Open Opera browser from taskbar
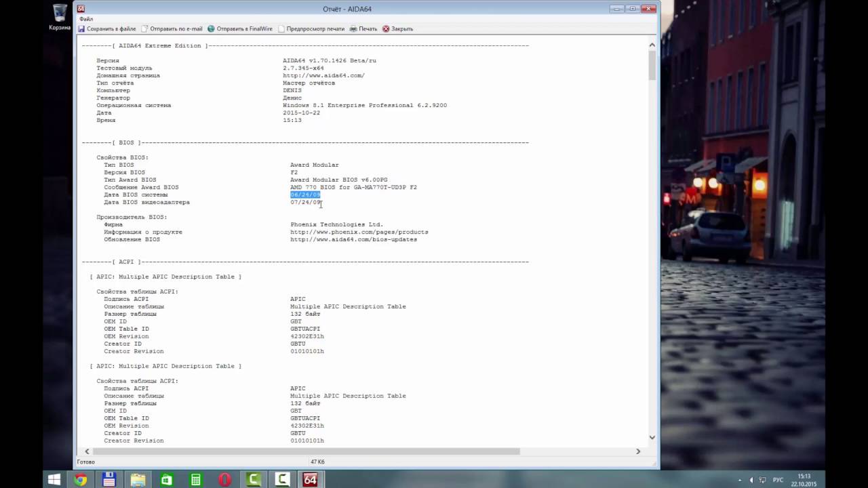Viewport: 868px width, 488px height. pos(224,480)
